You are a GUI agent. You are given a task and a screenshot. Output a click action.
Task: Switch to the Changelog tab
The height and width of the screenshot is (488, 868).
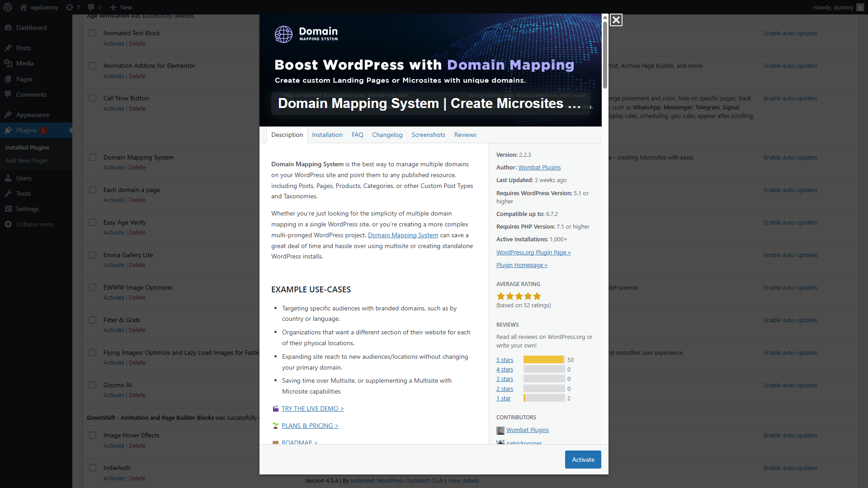pos(387,135)
